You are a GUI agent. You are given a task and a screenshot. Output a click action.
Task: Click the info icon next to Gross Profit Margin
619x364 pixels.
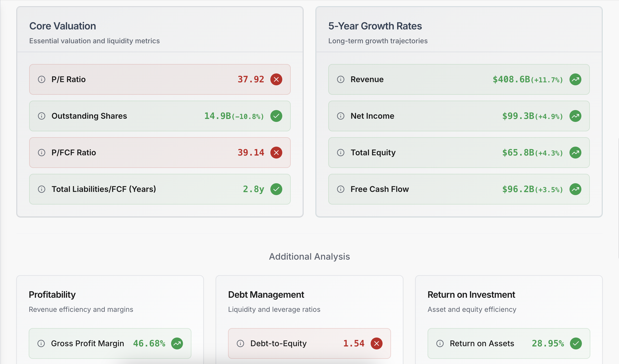pos(41,343)
